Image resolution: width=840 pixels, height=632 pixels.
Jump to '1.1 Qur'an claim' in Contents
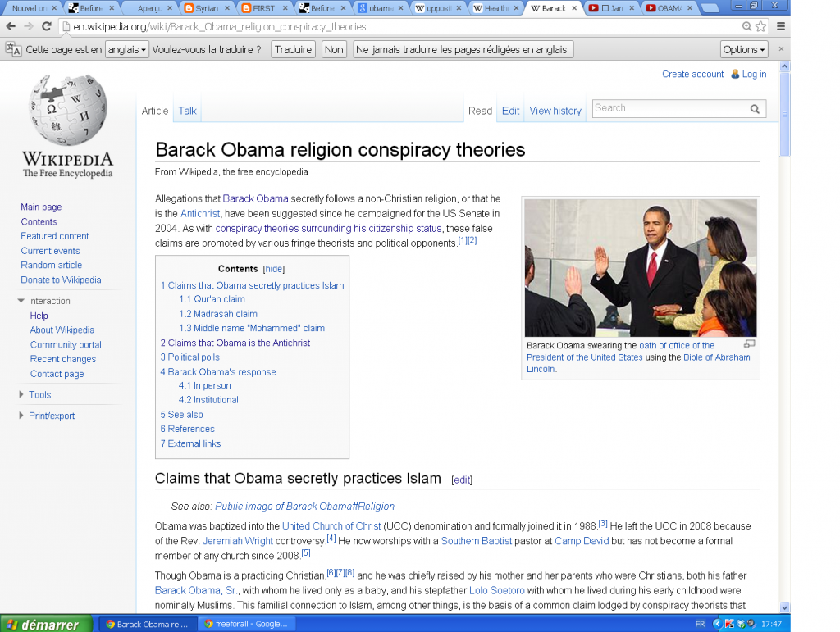[212, 299]
